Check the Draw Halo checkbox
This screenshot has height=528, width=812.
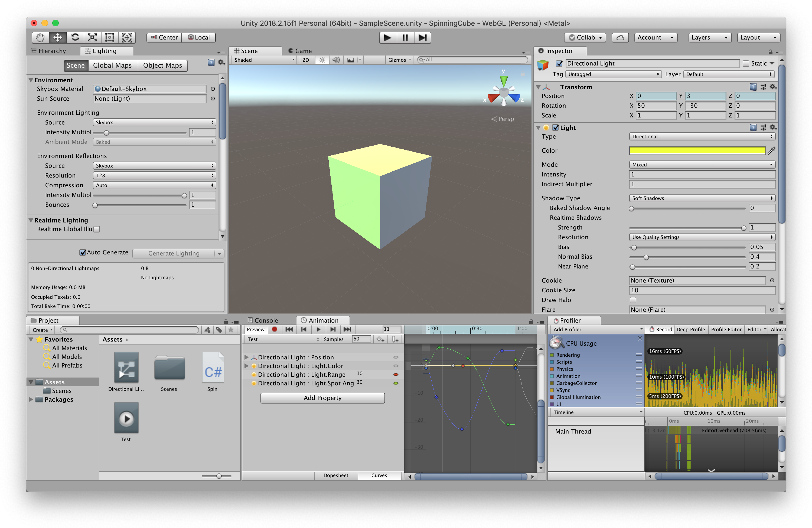633,300
